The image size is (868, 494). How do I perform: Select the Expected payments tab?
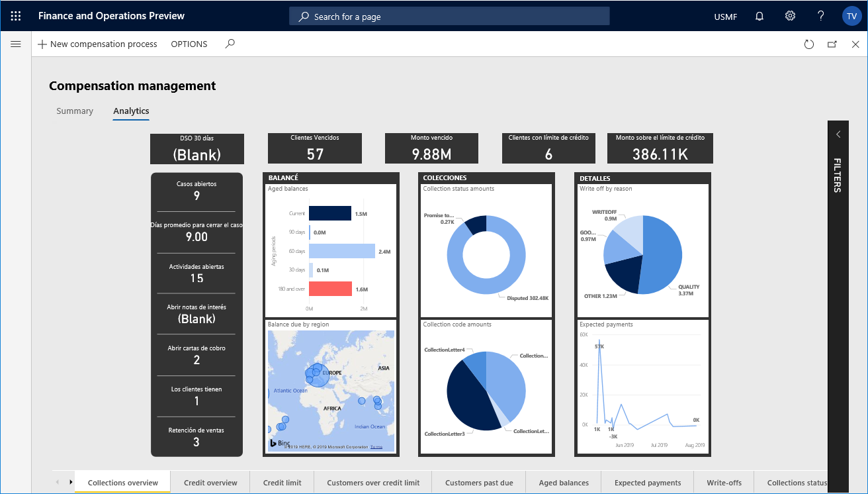click(647, 483)
